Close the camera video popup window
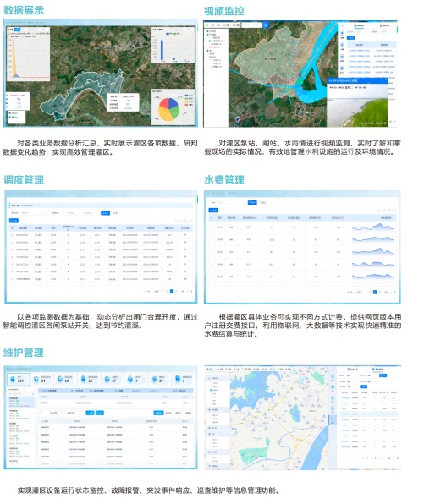This screenshot has height=504, width=424. pyautogui.click(x=386, y=80)
